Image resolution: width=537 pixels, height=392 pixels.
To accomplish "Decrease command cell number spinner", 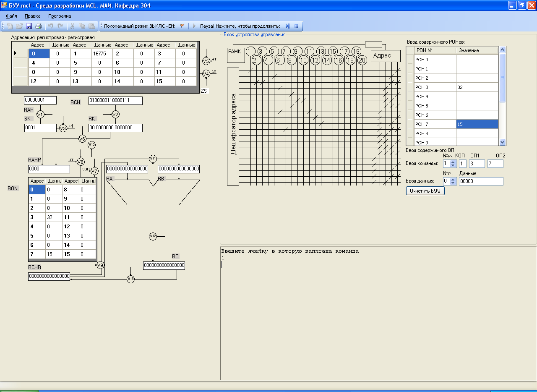I will coord(453,165).
